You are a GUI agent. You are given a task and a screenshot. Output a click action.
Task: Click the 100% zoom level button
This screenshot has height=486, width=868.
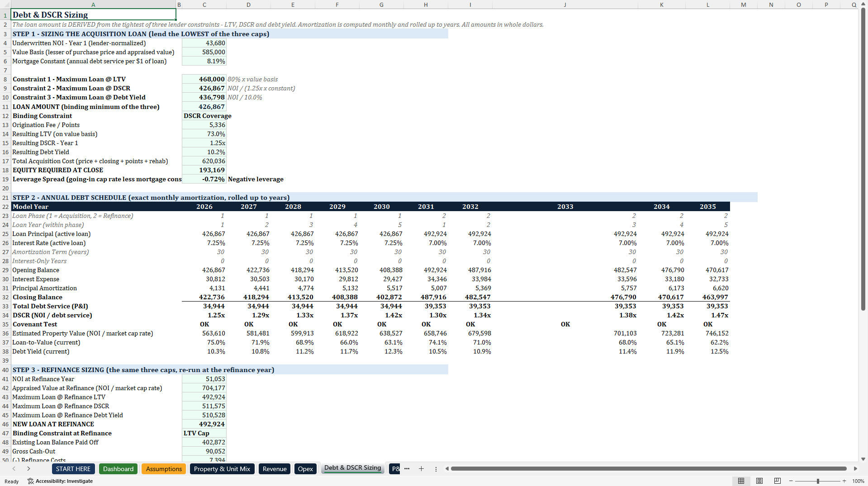(x=858, y=481)
